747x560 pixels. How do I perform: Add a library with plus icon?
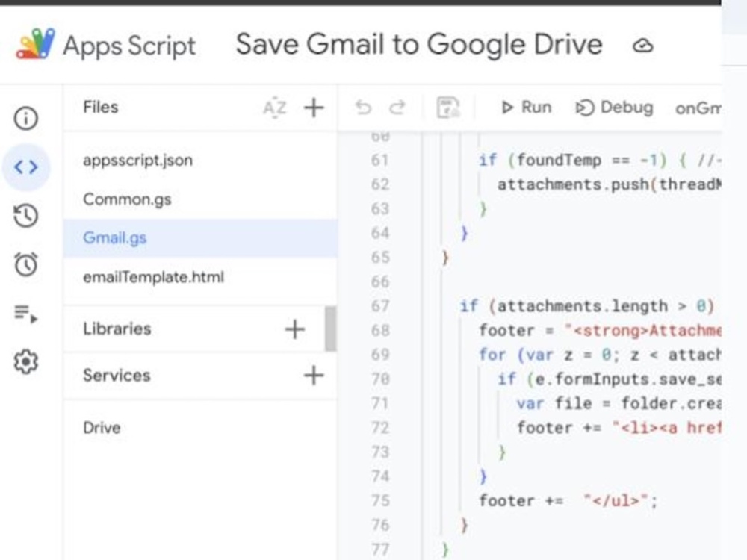point(295,329)
